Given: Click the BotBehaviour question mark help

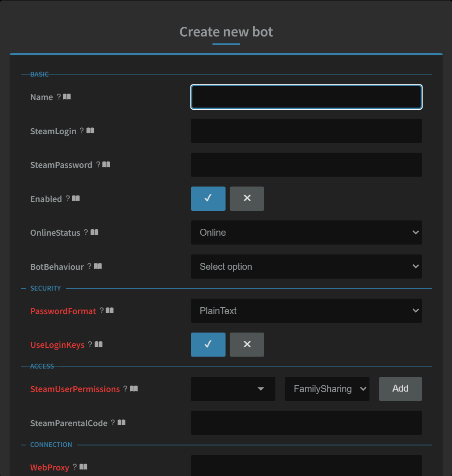Looking at the screenshot, I should pyautogui.click(x=89, y=266).
